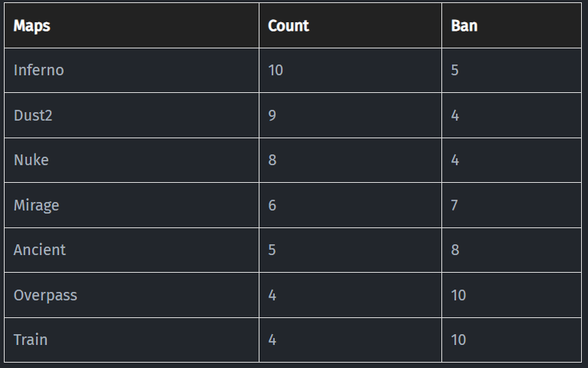
Task: Click Overpass's ban value 10
Action: pos(458,295)
